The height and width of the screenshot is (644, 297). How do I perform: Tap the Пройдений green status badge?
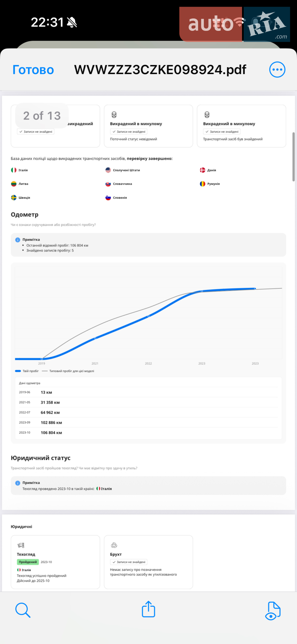pos(28,562)
